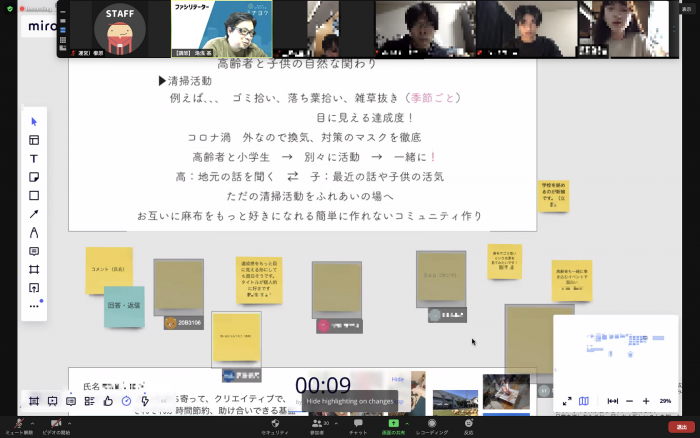Fit board to screen width icon
The height and width of the screenshot is (438, 700).
click(612, 401)
